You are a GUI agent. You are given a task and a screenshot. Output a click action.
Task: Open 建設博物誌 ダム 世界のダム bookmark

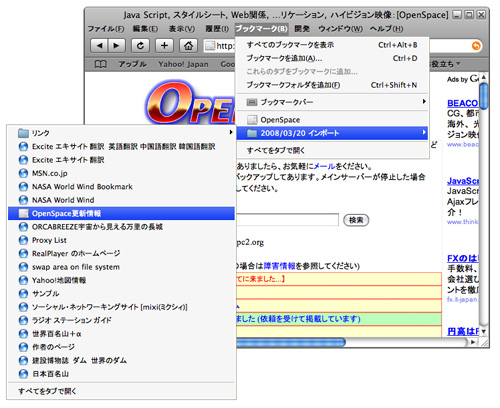pyautogui.click(x=121, y=360)
